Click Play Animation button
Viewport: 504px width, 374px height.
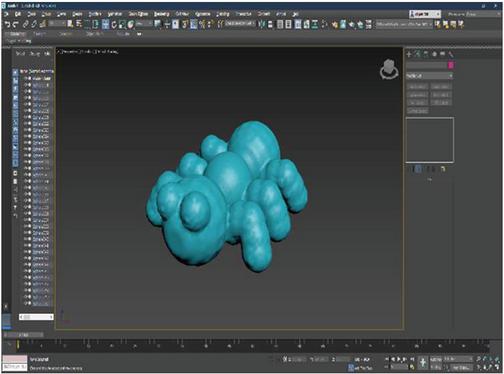click(x=399, y=359)
